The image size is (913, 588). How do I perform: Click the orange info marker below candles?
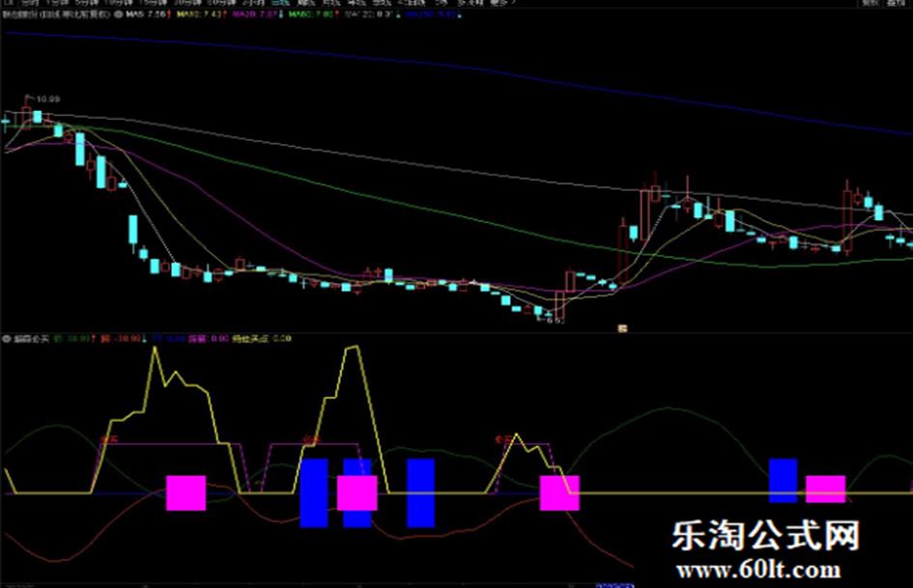622,328
